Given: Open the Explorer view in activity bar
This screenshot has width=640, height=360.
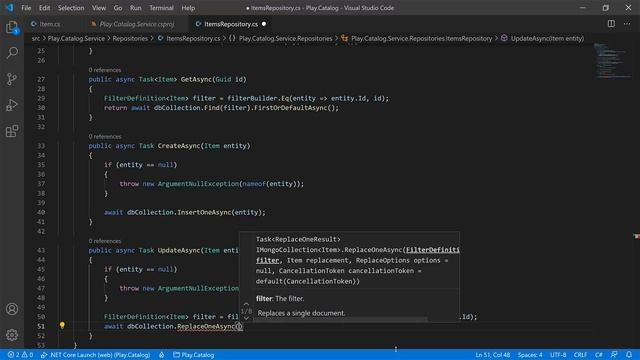Looking at the screenshot, I should click(x=12, y=27).
